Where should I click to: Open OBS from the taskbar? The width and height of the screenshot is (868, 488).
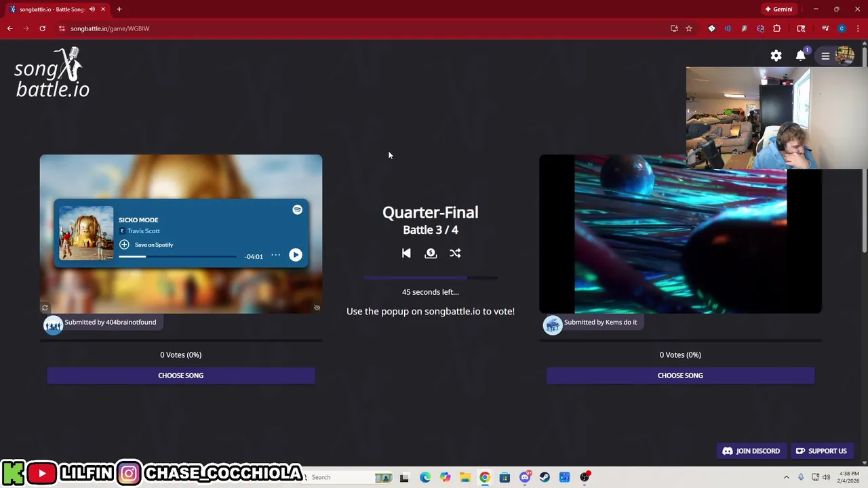(585, 477)
